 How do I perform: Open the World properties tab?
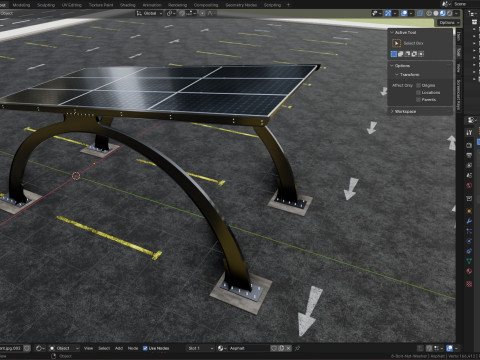tap(469, 186)
